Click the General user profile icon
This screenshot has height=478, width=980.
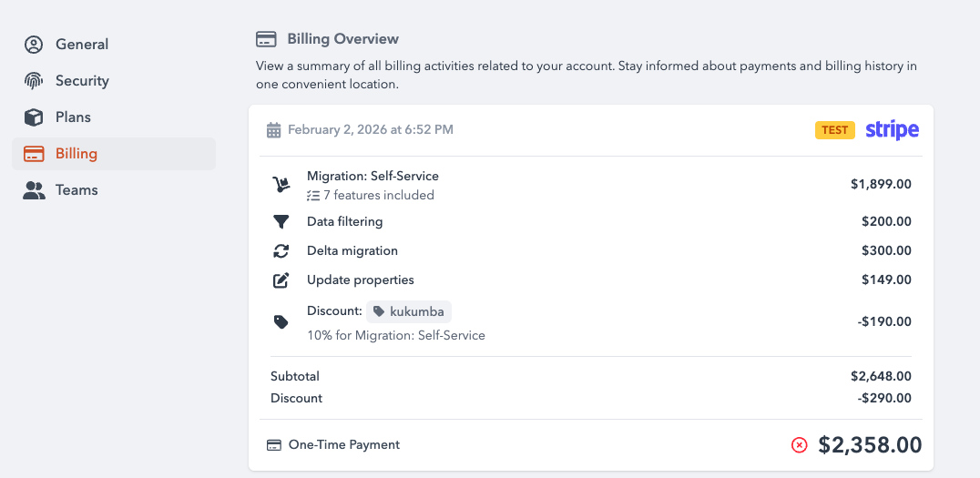(x=34, y=45)
